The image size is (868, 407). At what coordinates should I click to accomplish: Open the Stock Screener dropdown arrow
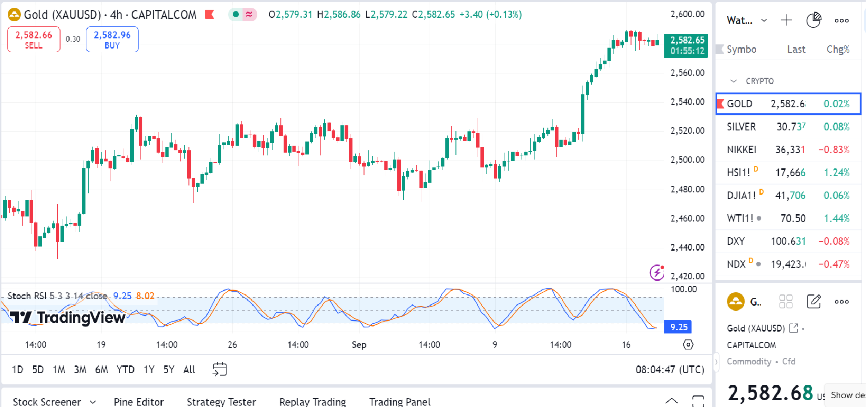point(93,401)
